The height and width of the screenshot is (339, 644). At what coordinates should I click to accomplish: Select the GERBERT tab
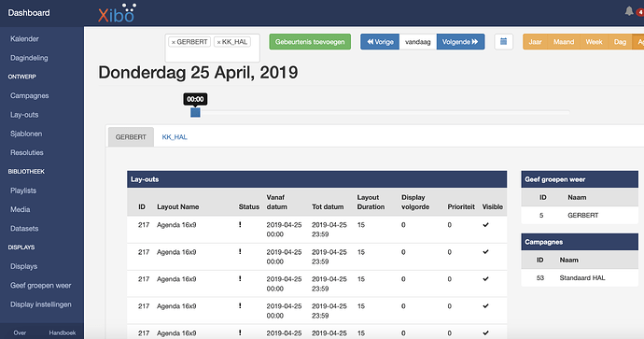click(x=131, y=137)
